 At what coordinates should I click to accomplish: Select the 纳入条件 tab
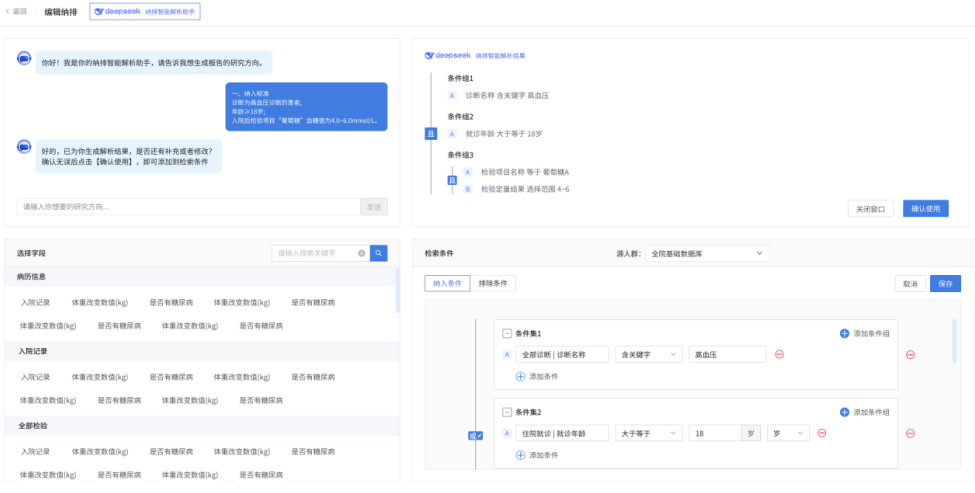(446, 283)
